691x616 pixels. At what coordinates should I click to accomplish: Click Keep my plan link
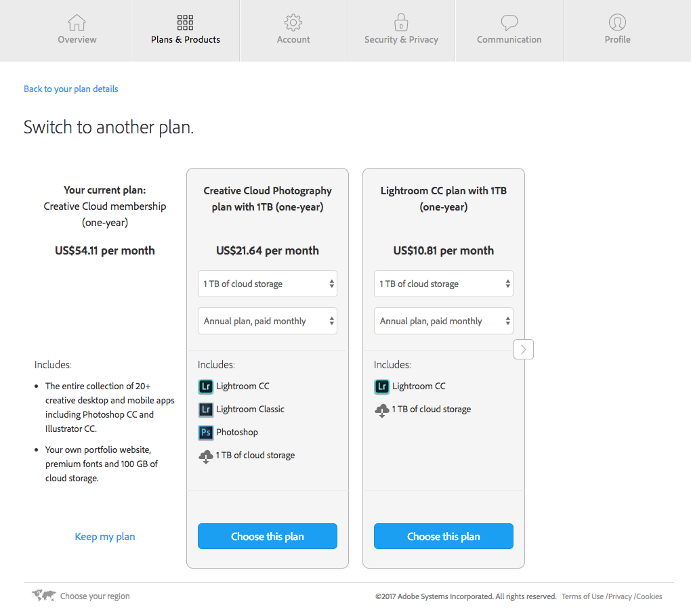pyautogui.click(x=105, y=537)
